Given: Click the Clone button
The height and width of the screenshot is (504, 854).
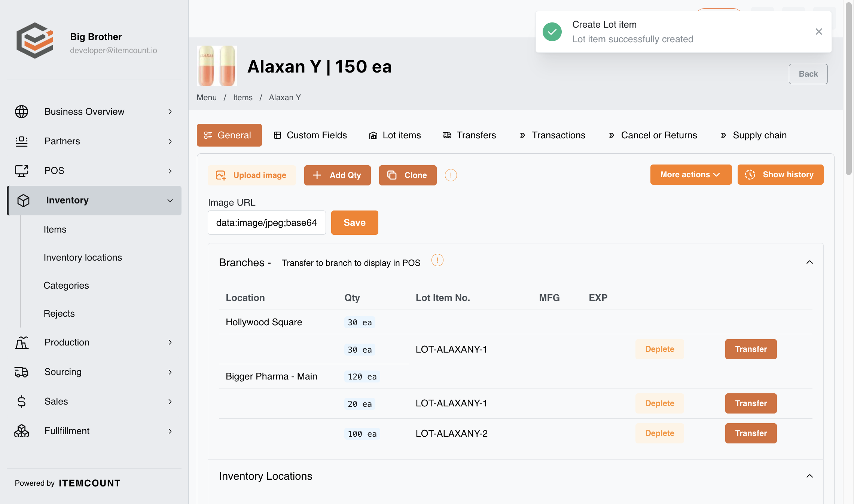Looking at the screenshot, I should [x=408, y=175].
